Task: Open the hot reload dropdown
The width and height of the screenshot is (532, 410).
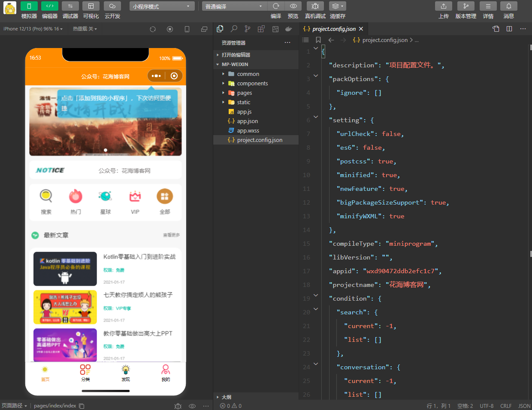Action: click(85, 29)
